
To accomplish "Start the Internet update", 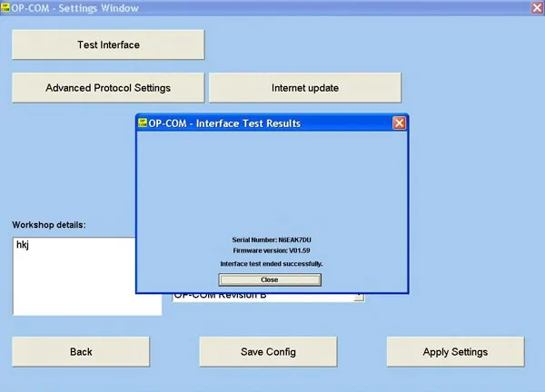I will pos(305,88).
